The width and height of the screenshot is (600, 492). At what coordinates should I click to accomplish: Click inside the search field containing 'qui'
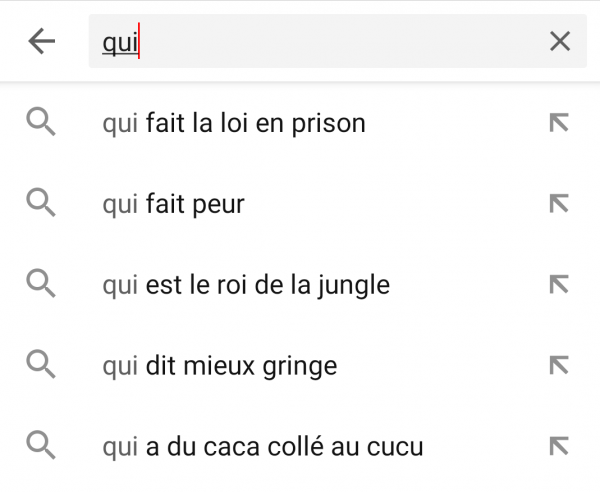[x=338, y=41]
